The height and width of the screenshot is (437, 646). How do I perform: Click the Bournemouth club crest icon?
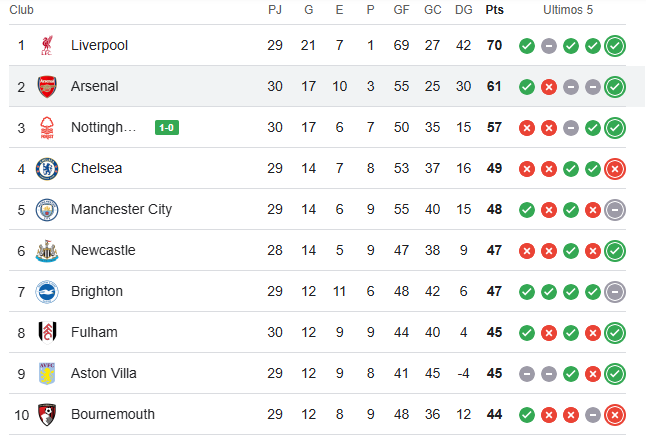click(x=47, y=414)
